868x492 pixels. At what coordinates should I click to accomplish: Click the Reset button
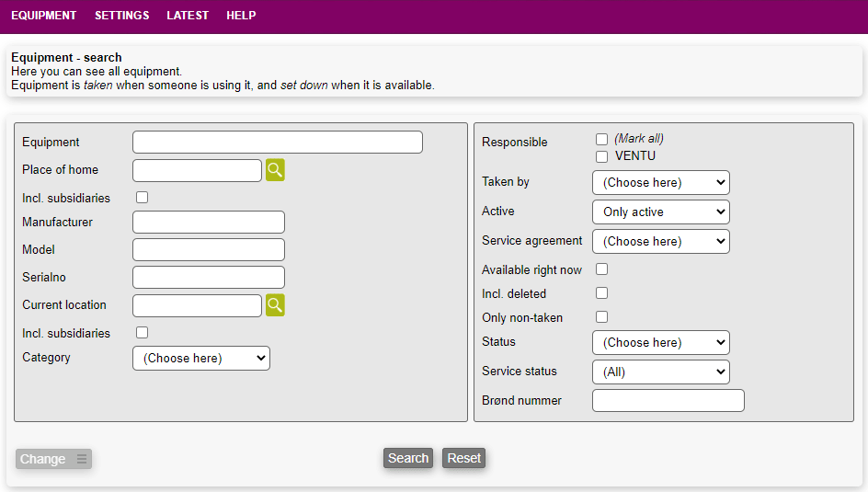pos(463,458)
